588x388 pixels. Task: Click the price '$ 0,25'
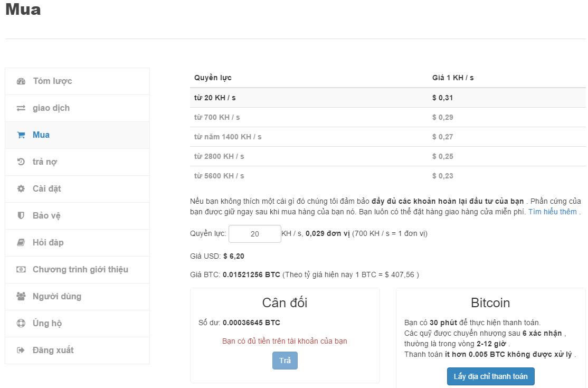click(x=442, y=156)
